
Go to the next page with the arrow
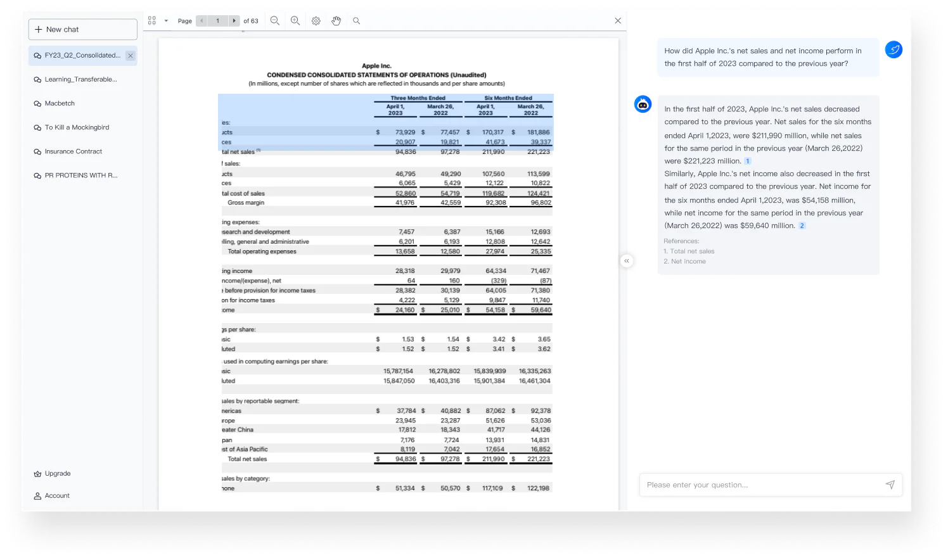coord(234,20)
